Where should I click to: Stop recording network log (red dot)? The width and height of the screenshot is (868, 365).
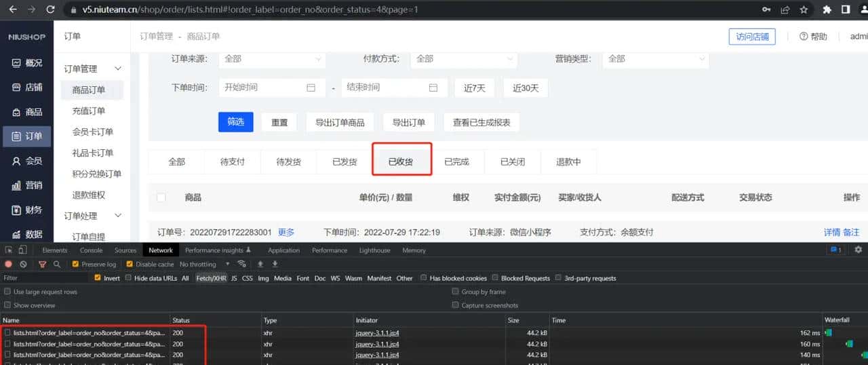[9, 264]
